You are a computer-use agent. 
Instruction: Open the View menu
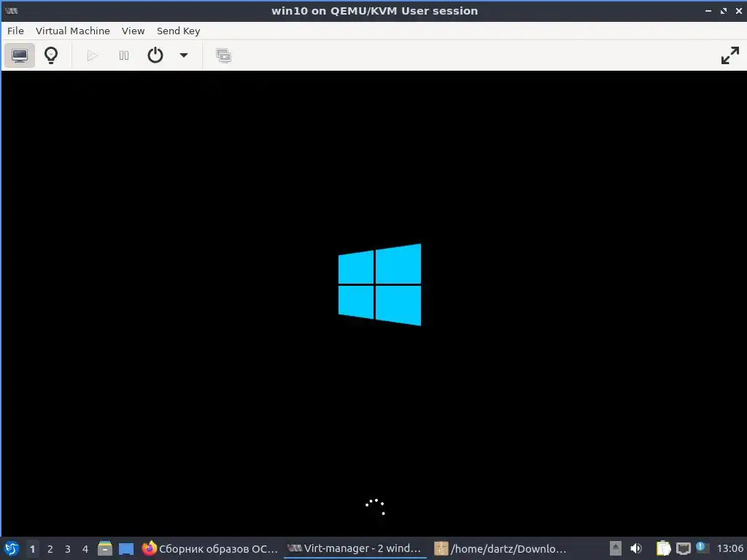(x=133, y=31)
